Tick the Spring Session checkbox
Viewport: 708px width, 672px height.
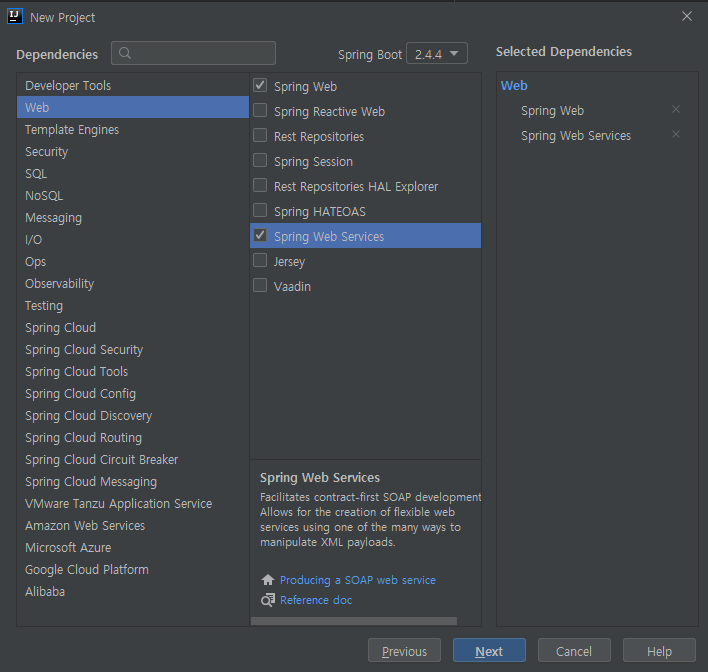pyautogui.click(x=260, y=160)
